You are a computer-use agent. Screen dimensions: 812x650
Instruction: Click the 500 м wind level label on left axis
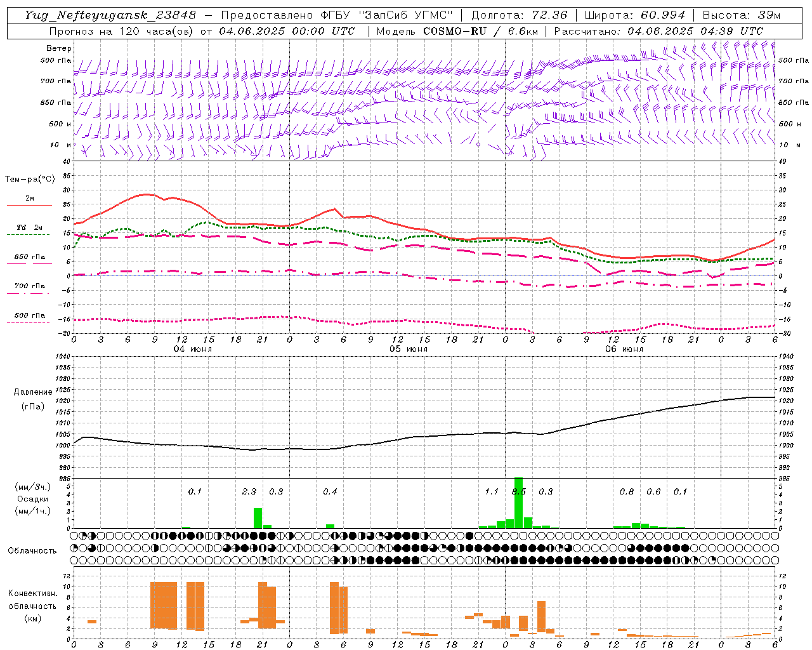coord(60,124)
